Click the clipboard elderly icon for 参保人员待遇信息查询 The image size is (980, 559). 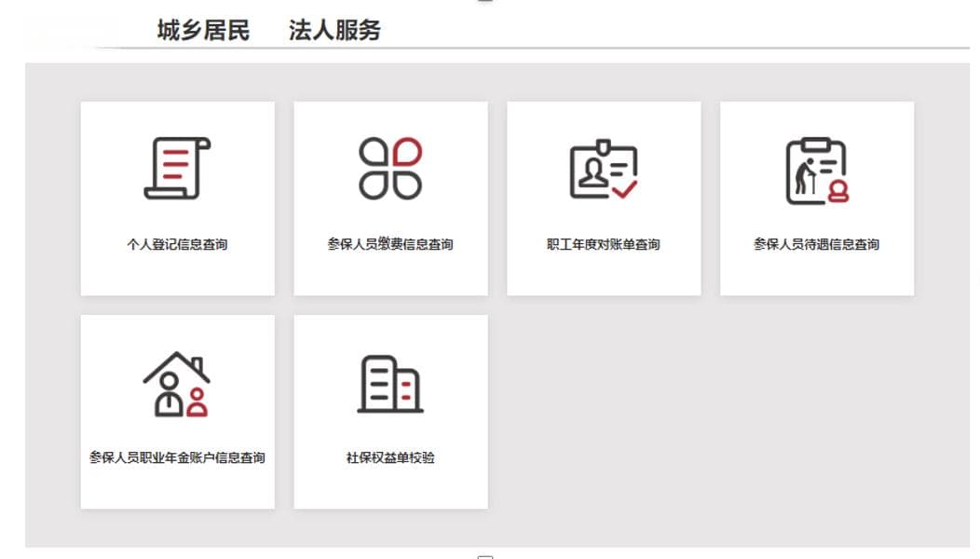point(817,170)
